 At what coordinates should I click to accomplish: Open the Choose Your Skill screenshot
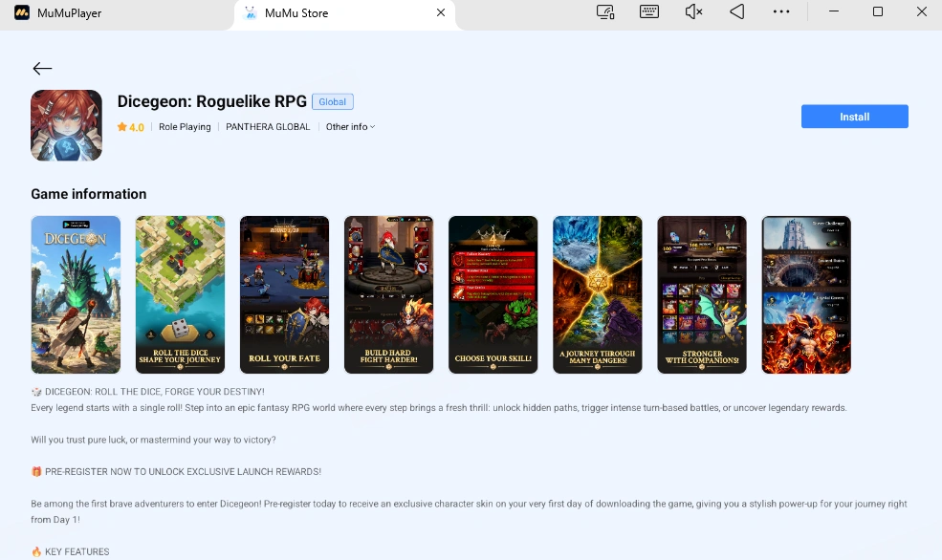[x=493, y=294]
